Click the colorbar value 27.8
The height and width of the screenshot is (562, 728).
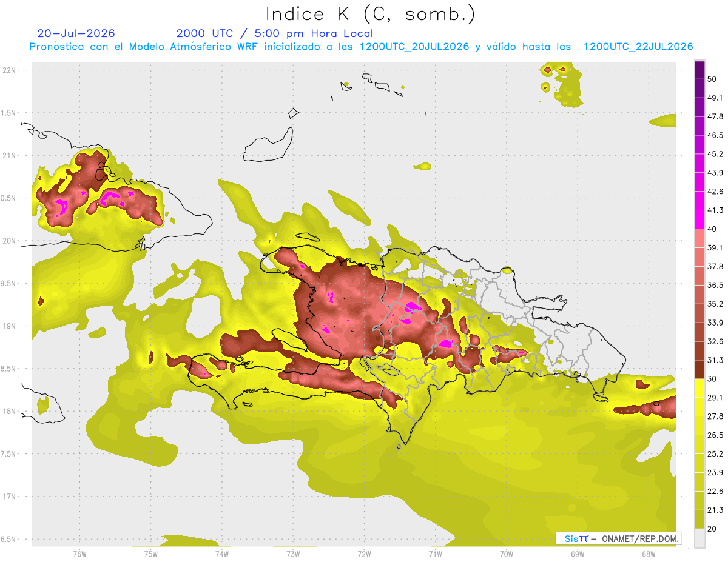[x=716, y=416]
